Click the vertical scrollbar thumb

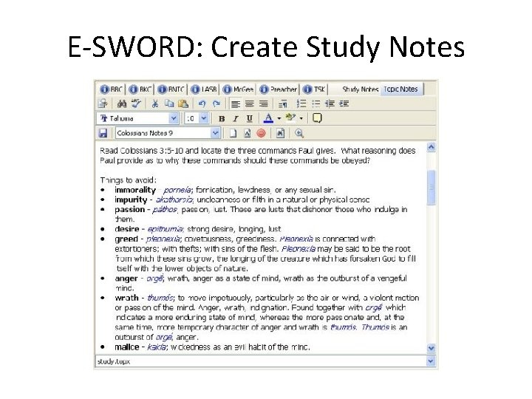[432, 188]
